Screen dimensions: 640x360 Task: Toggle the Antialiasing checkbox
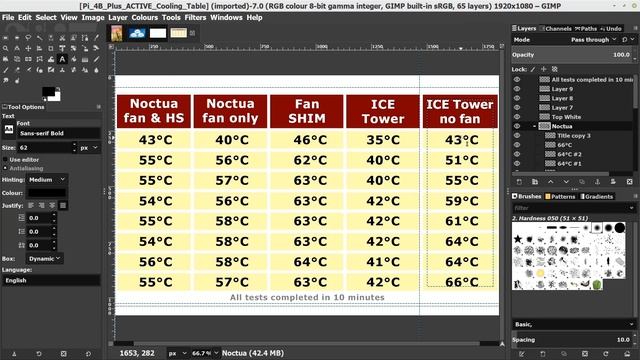coord(5,168)
